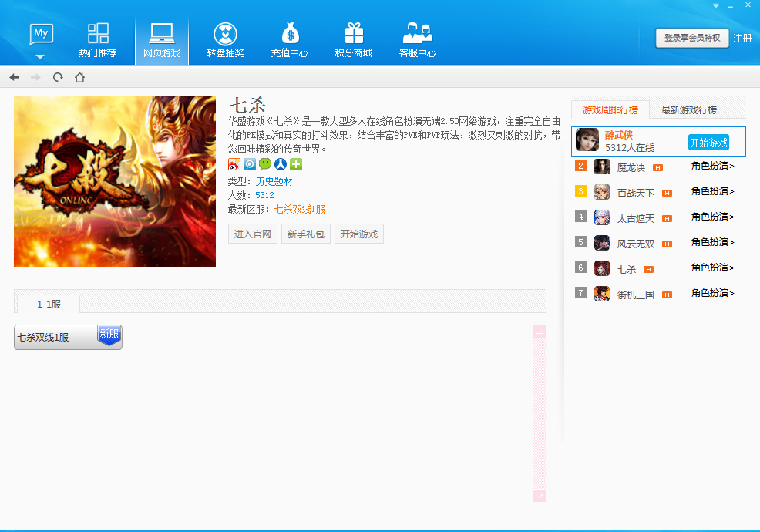
Task: Click H hot badge next to 魔龙决
Action: click(x=657, y=168)
